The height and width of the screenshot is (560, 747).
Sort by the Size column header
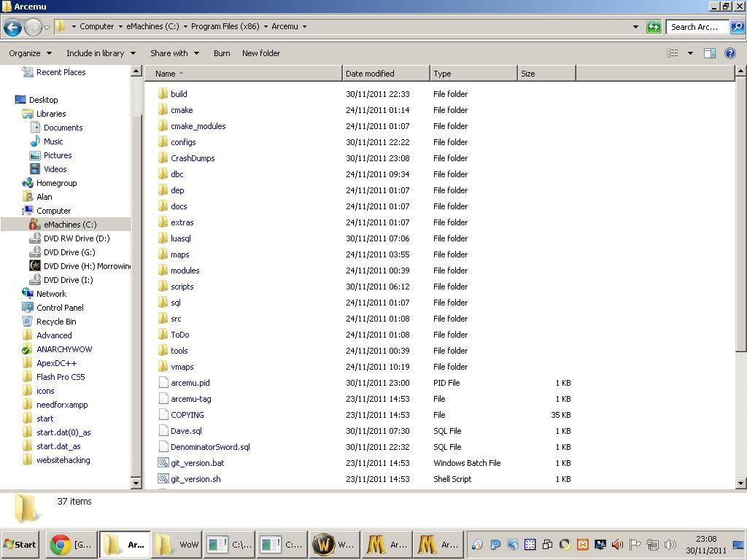[x=546, y=74]
